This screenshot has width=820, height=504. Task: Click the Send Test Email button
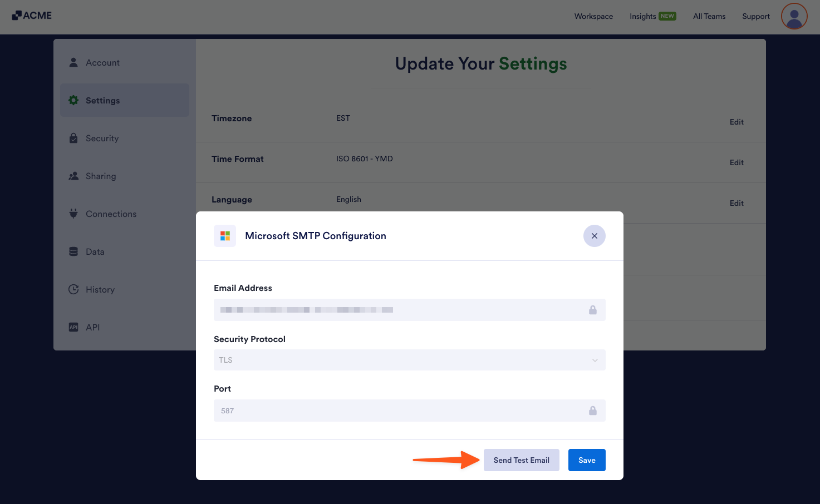[x=521, y=460]
